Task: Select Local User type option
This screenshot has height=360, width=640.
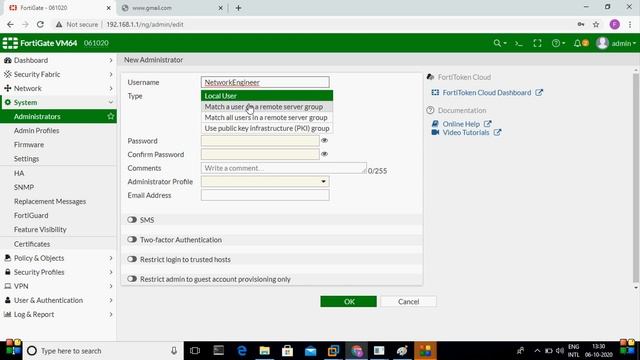Action: 267,96
